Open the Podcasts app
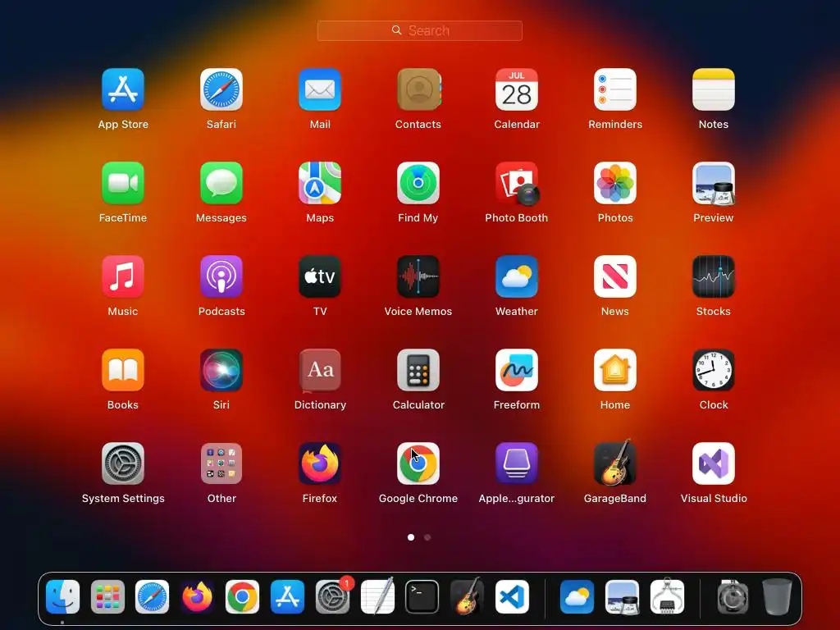 click(221, 276)
